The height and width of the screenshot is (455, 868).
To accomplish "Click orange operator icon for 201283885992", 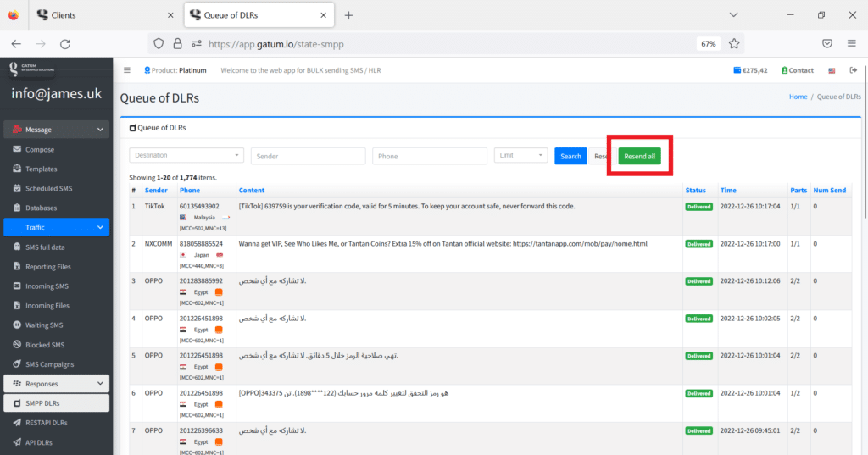I will [219, 292].
